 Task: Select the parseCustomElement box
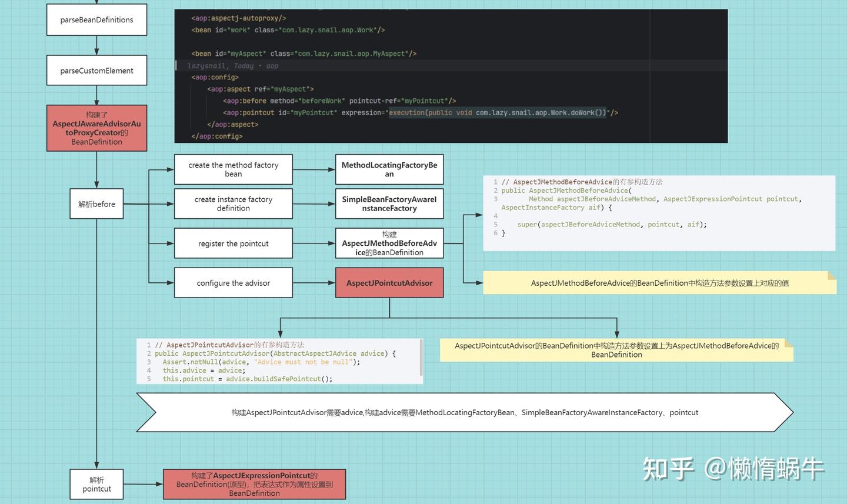tap(96, 71)
